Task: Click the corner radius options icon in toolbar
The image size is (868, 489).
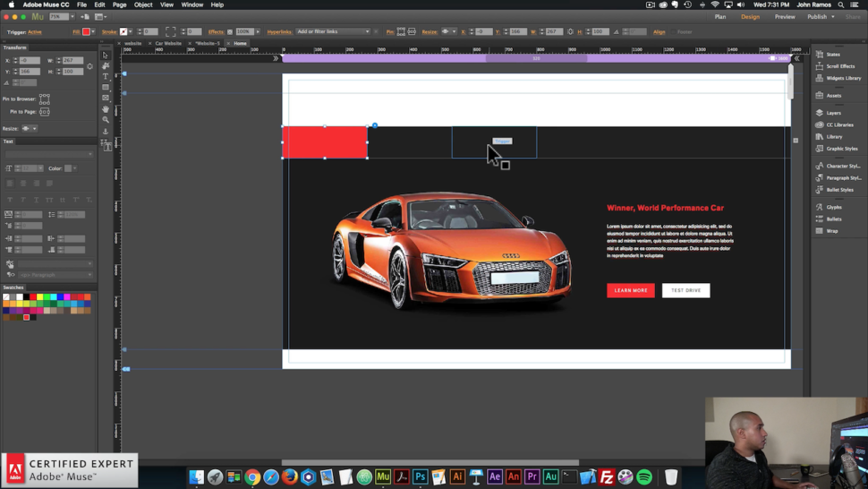Action: pyautogui.click(x=171, y=31)
